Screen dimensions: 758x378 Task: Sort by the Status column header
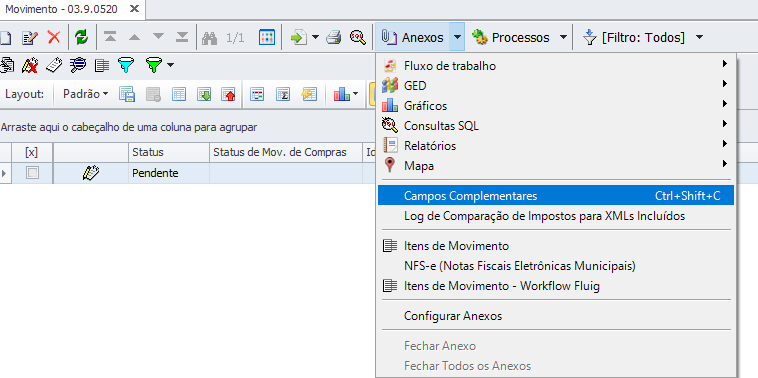tap(169, 152)
